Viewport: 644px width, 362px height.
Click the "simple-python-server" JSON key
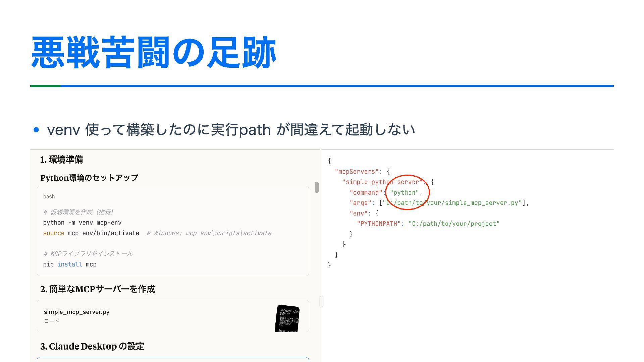pos(382,182)
